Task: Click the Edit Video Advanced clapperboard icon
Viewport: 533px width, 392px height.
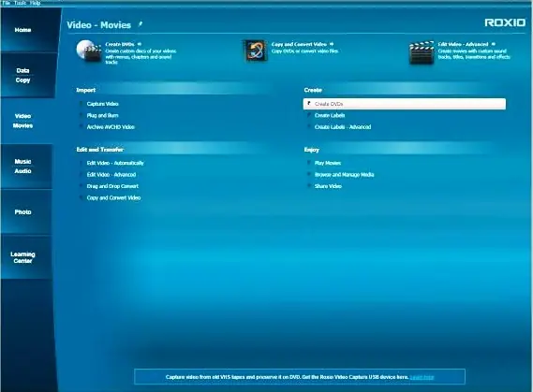Action: click(422, 52)
